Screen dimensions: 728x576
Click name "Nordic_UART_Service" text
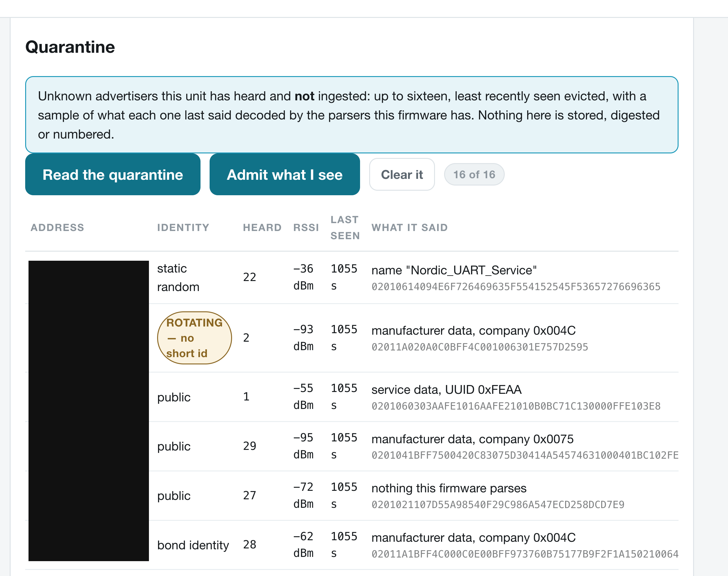tap(454, 270)
